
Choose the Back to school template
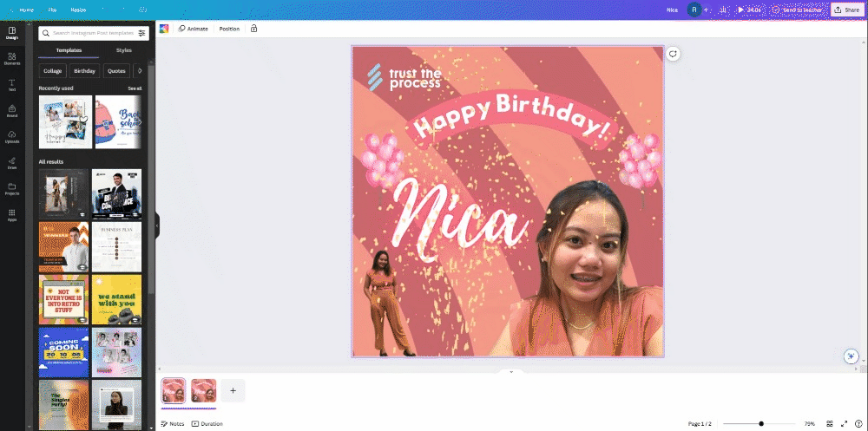point(118,122)
